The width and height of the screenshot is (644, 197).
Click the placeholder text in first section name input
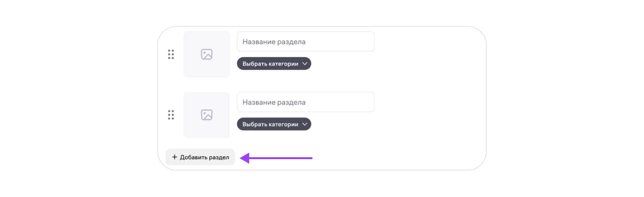[274, 42]
